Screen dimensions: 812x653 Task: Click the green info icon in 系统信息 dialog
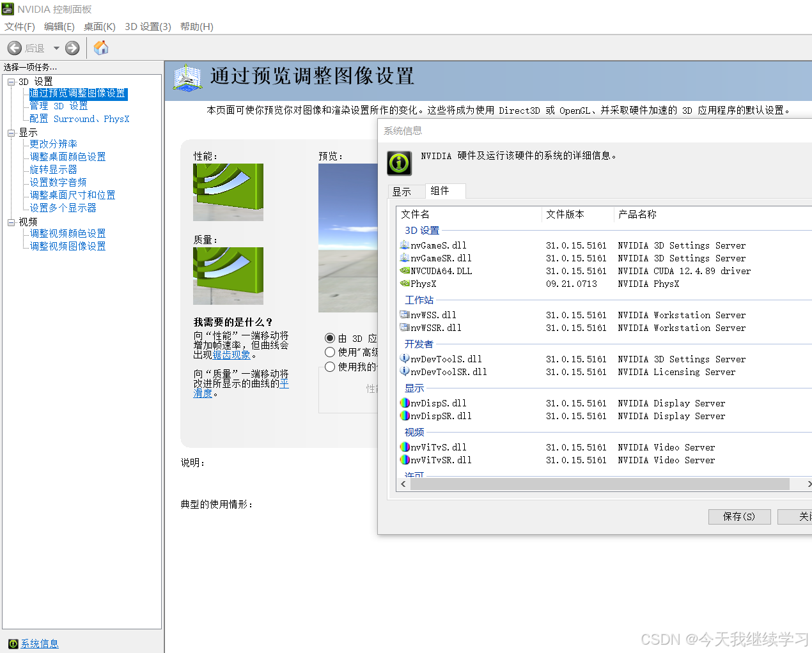400,163
